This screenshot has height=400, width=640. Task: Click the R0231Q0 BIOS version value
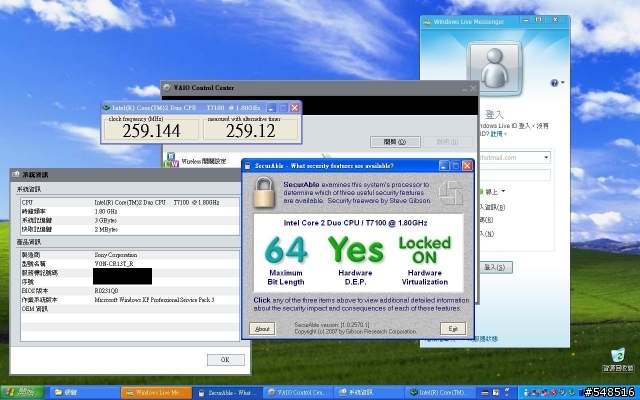coord(106,291)
